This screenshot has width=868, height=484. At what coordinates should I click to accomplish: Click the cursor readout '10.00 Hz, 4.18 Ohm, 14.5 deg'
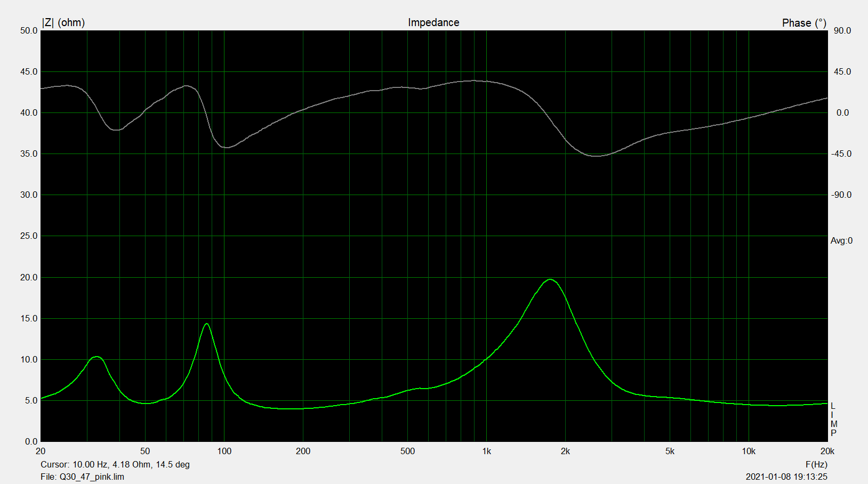(x=131, y=464)
